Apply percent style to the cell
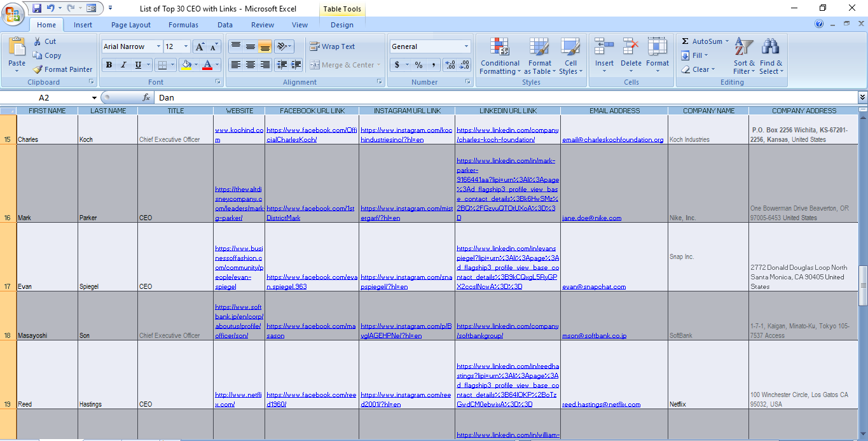The width and height of the screenshot is (868, 441). pos(418,65)
